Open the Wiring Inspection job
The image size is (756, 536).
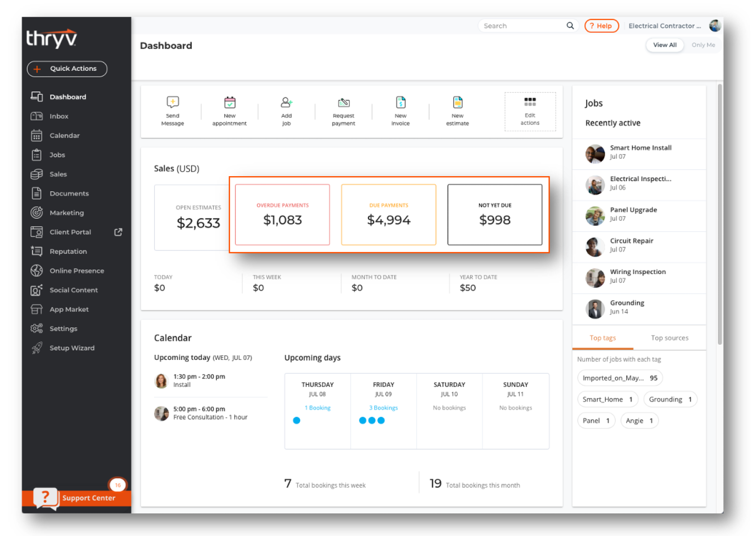click(x=639, y=278)
